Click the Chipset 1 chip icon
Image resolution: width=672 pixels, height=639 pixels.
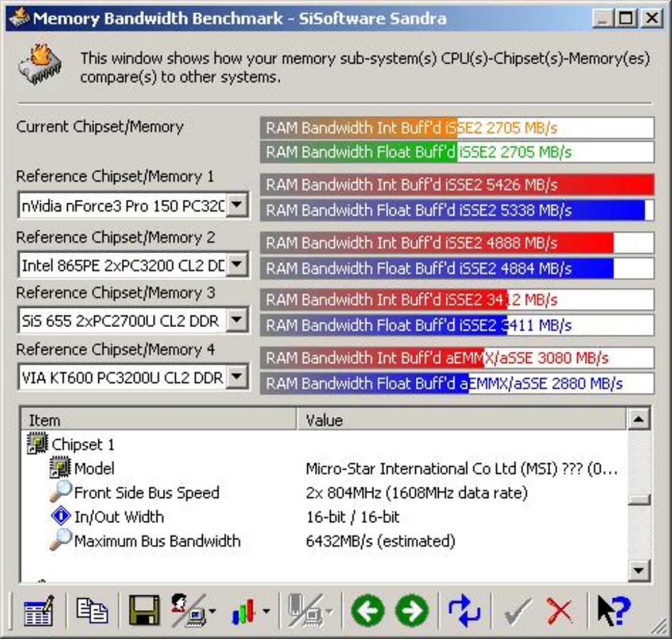pyautogui.click(x=37, y=443)
